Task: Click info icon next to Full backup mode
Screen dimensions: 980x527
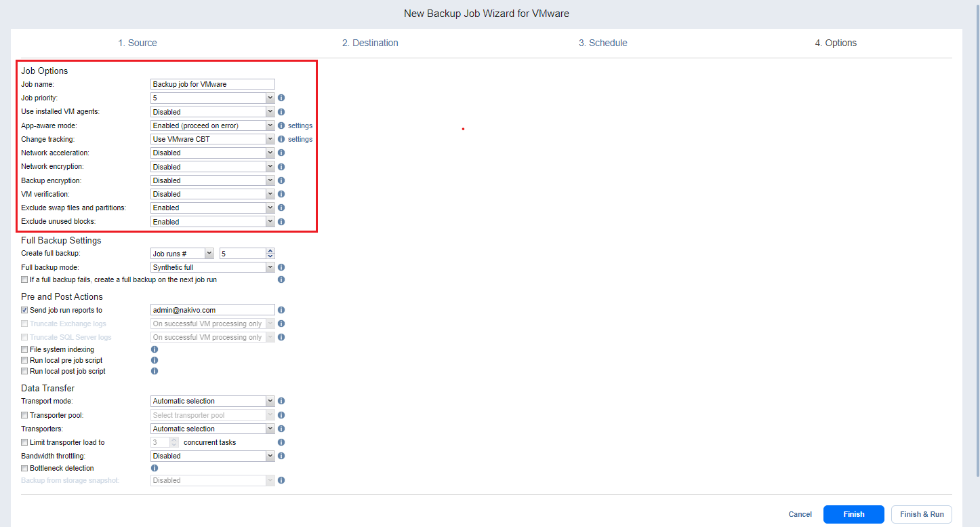Action: pos(281,267)
